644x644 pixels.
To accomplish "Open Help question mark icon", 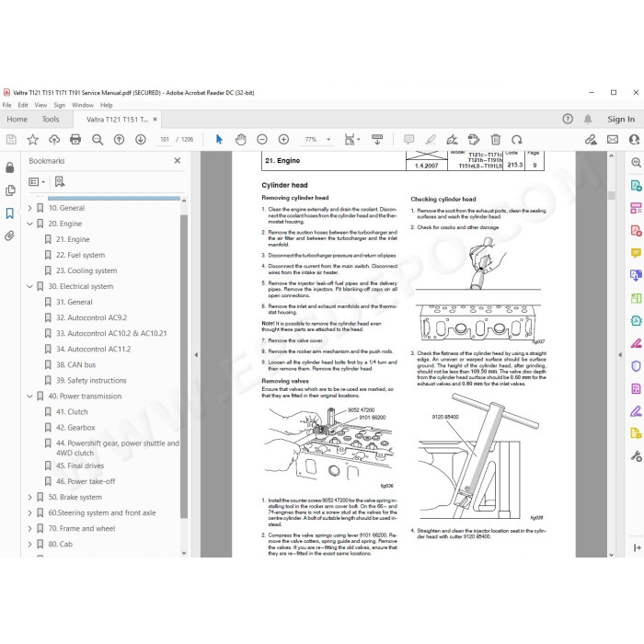I will 568,119.
